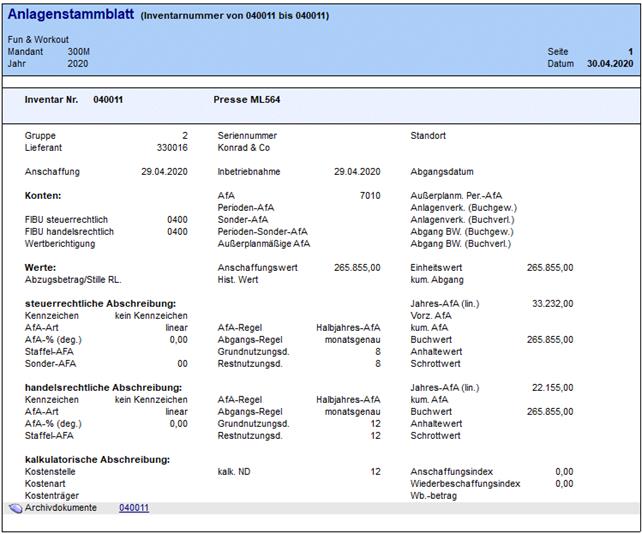The width and height of the screenshot is (642, 534).
Task: Click the Lieferant number 330016
Action: tap(170, 147)
